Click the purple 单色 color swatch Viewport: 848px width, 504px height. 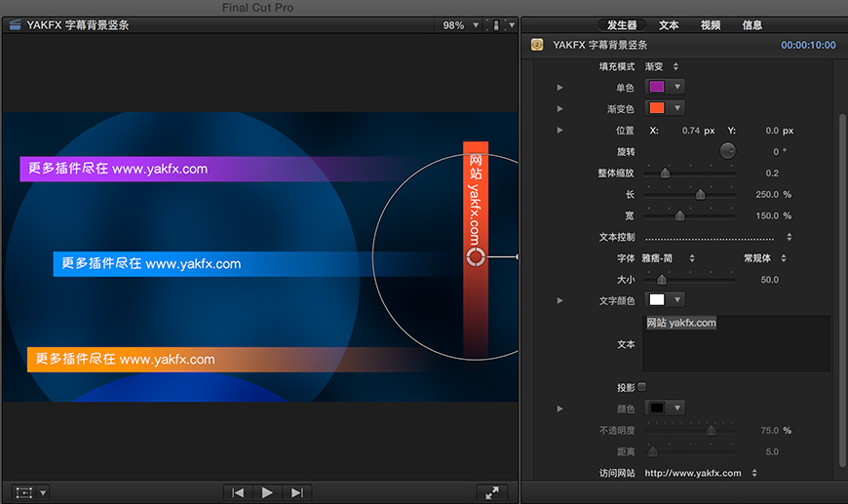(x=657, y=87)
